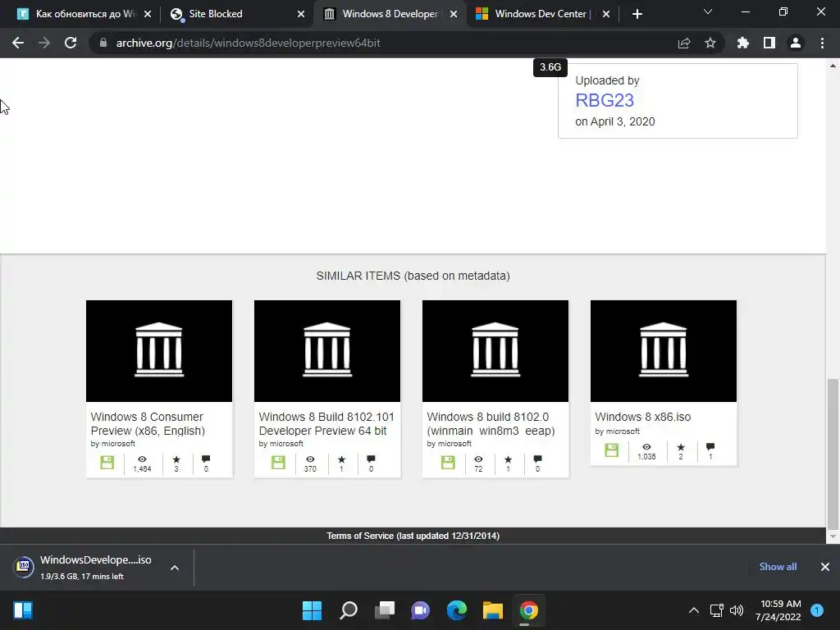The width and height of the screenshot is (840, 630).
Task: Click software icon on Consumer Preview card
Action: point(107,463)
